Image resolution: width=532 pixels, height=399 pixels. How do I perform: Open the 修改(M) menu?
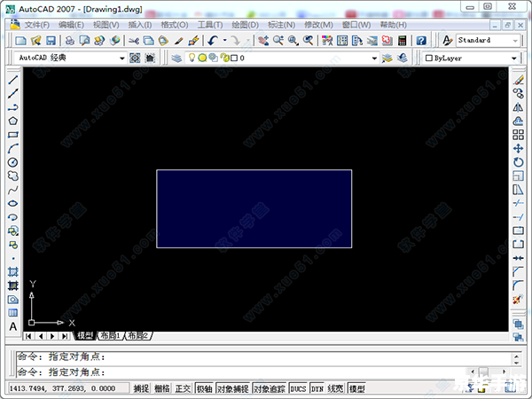318,25
